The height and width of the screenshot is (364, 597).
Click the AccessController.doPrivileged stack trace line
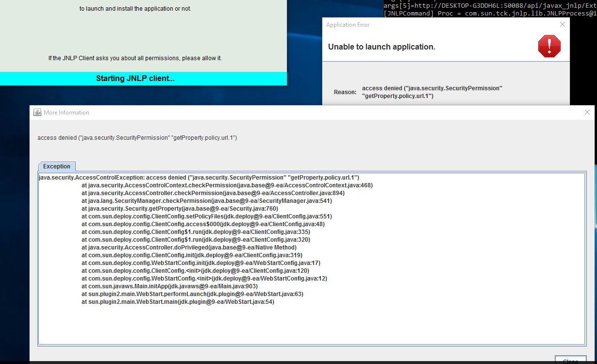coord(189,248)
